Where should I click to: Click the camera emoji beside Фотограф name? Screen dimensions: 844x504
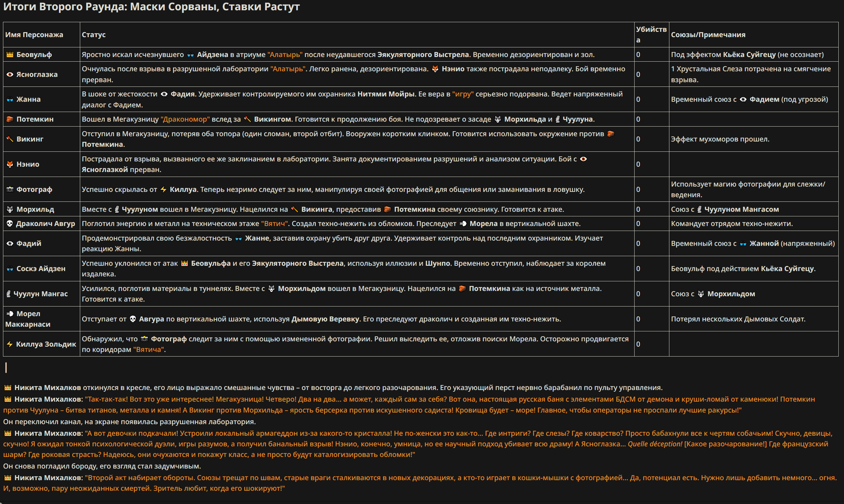click(10, 190)
